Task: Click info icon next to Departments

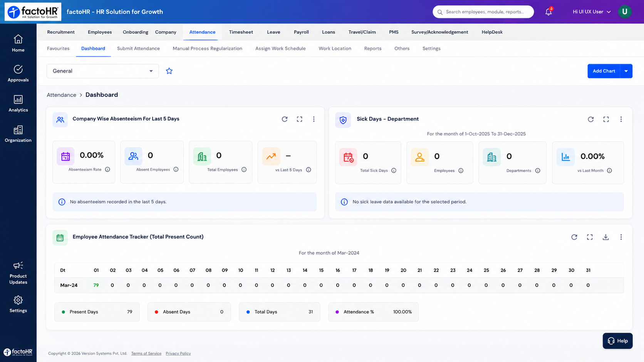Action: tap(538, 170)
